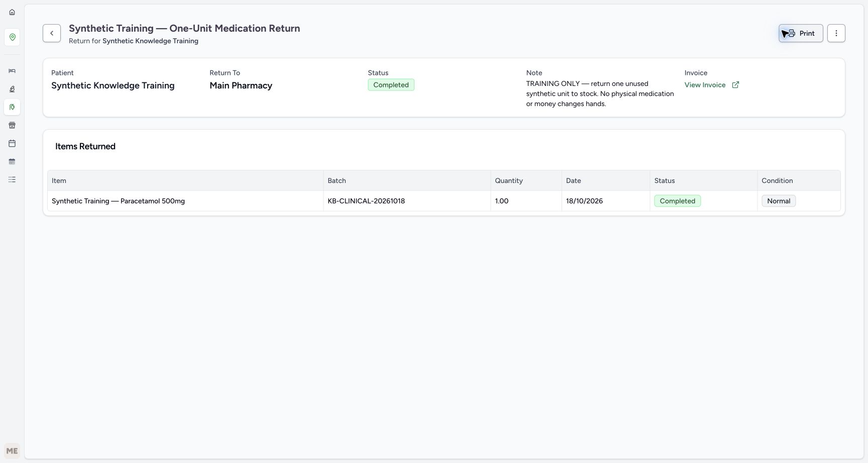The height and width of the screenshot is (463, 868).
Task: Open the three-dot more options menu
Action: tap(836, 33)
